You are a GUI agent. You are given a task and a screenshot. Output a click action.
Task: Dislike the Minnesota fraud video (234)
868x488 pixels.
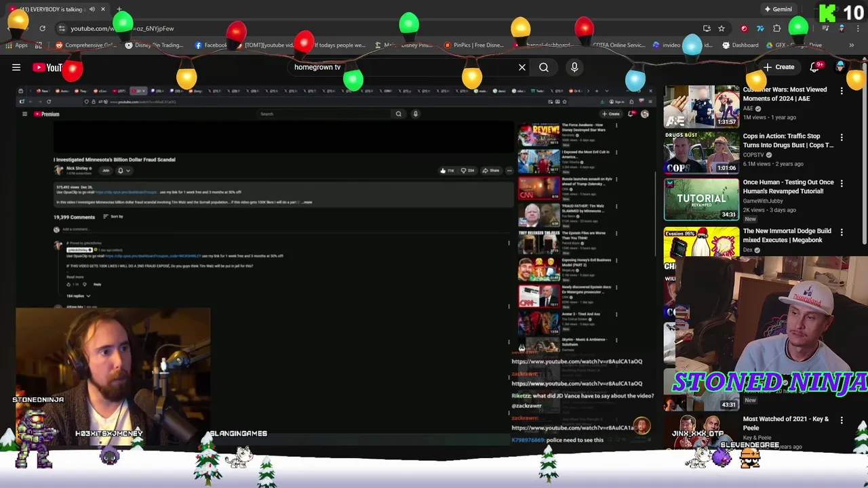[467, 171]
